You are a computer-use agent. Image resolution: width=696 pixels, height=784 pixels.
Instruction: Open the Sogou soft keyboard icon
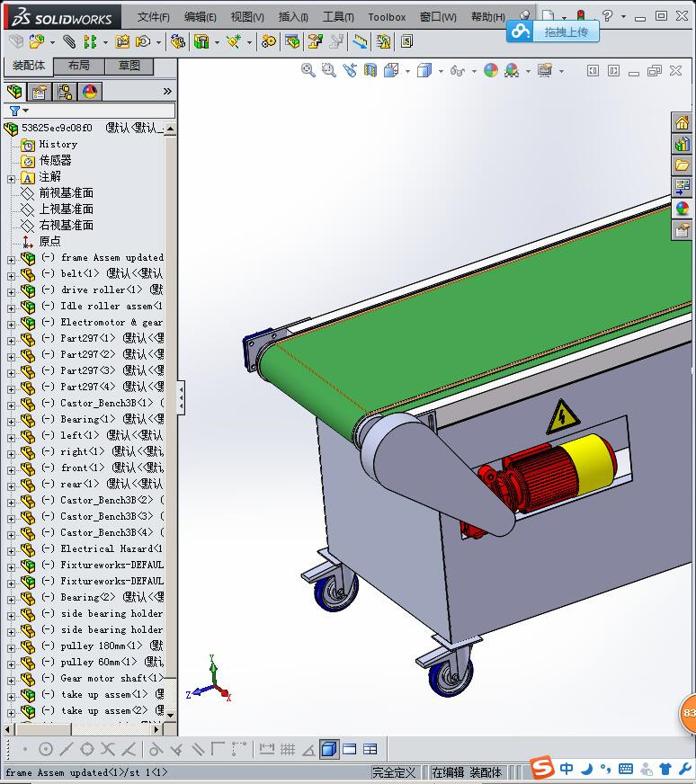pyautogui.click(x=626, y=769)
